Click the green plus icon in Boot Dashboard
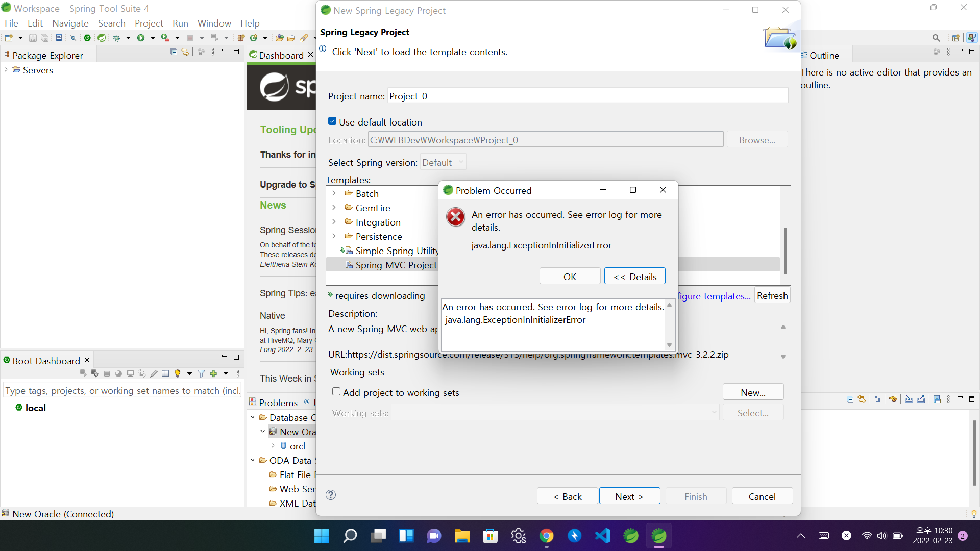 point(213,374)
